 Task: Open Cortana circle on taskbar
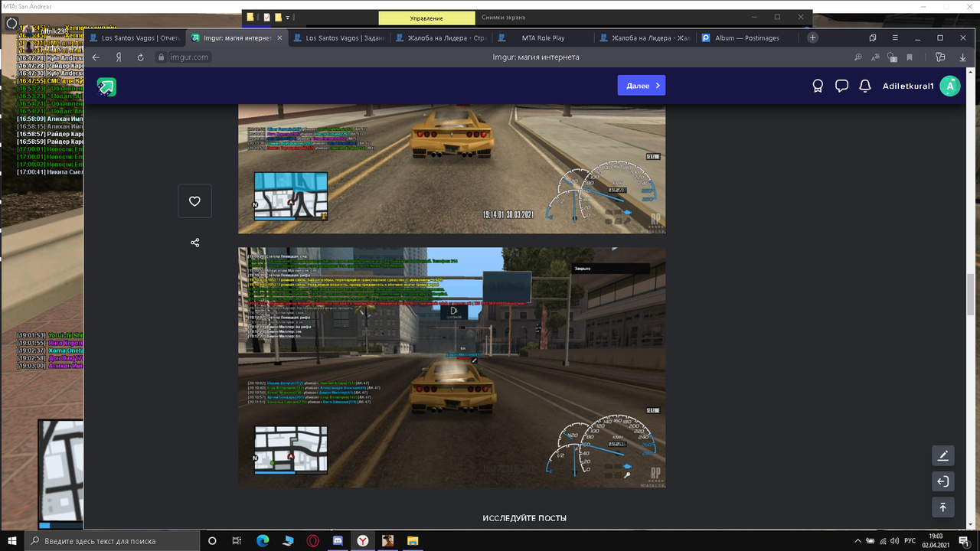click(212, 540)
